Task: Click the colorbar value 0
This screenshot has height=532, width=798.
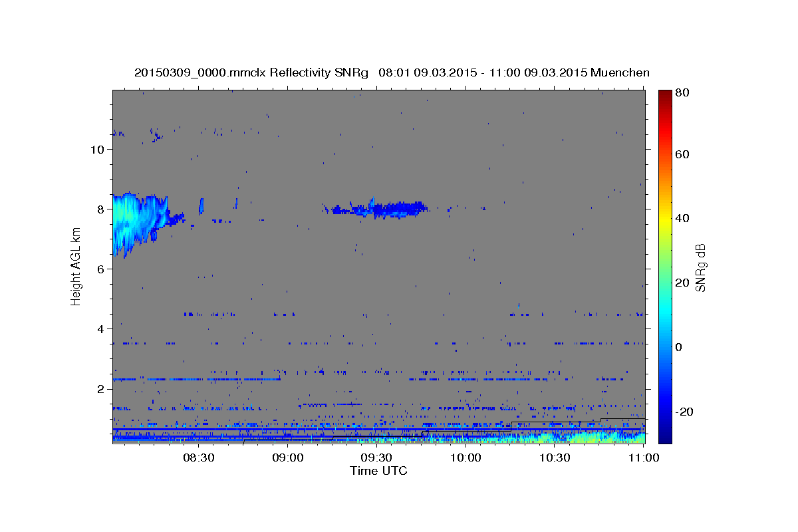Action: tap(680, 347)
